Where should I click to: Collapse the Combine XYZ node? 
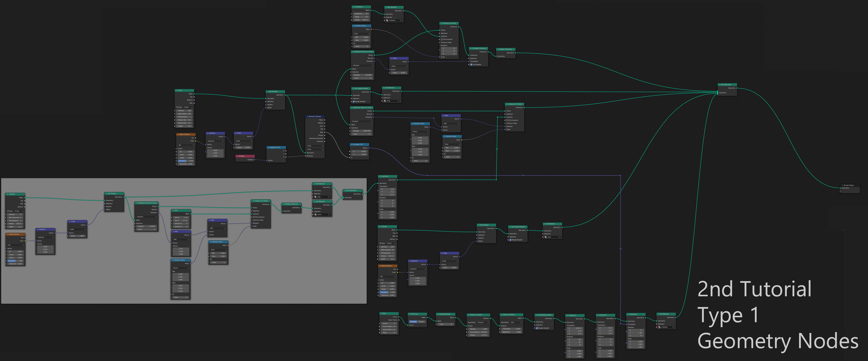tap(352, 144)
